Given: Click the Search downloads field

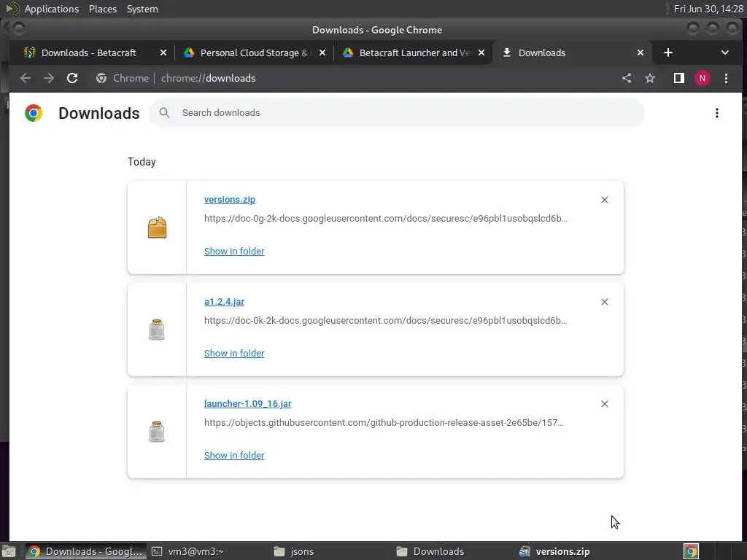Looking at the screenshot, I should point(397,113).
